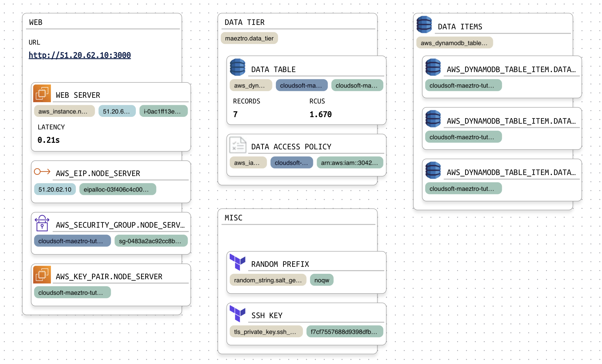Click the Data Access Policy checklist icon

click(x=237, y=145)
